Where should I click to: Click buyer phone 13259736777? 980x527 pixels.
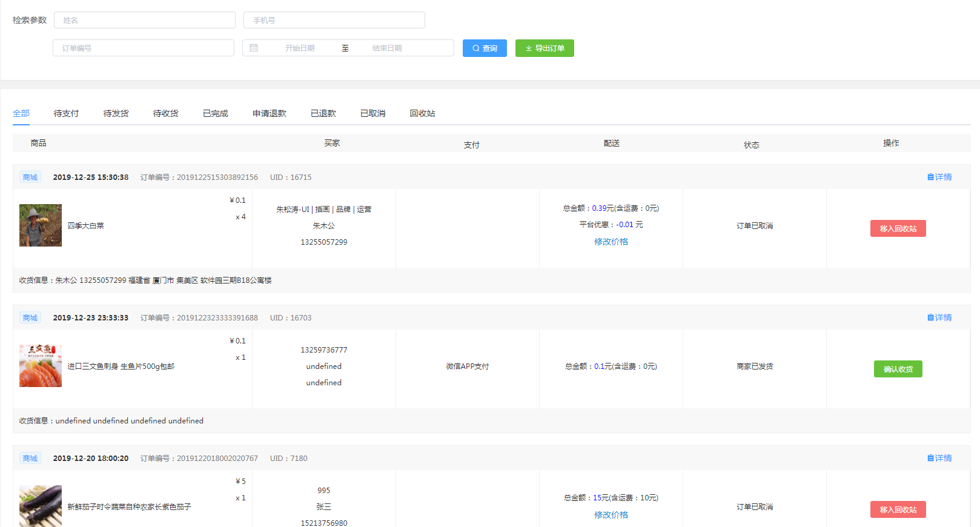[324, 350]
